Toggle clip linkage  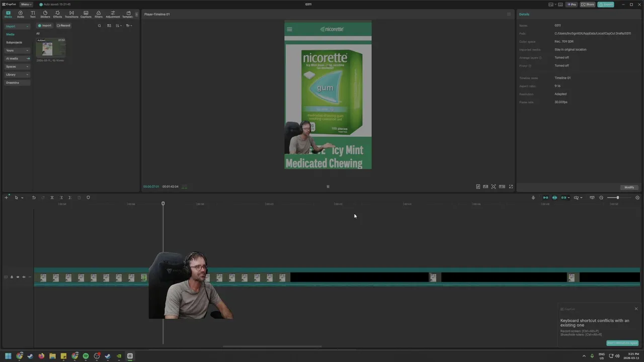[564, 198]
